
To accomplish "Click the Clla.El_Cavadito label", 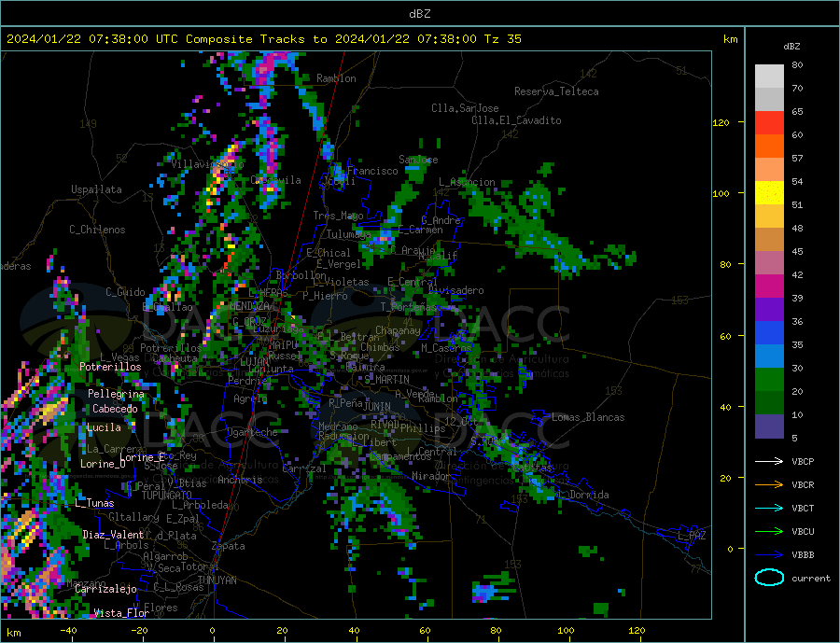I will coord(516,120).
